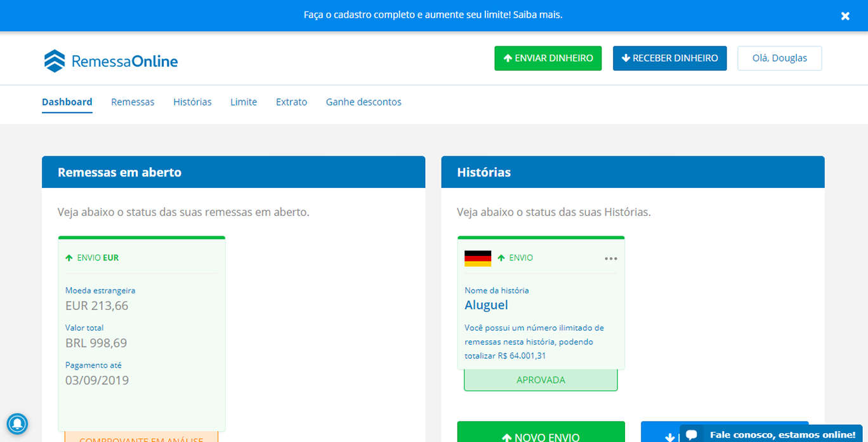Click the APROVADA status badge
The height and width of the screenshot is (442, 868).
pos(541,380)
